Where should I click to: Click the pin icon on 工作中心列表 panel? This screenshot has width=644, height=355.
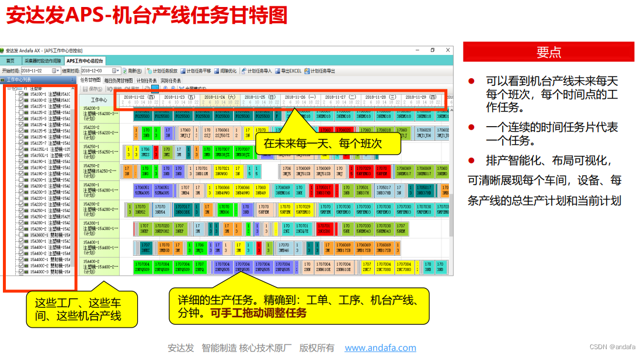pyautogui.click(x=72, y=80)
